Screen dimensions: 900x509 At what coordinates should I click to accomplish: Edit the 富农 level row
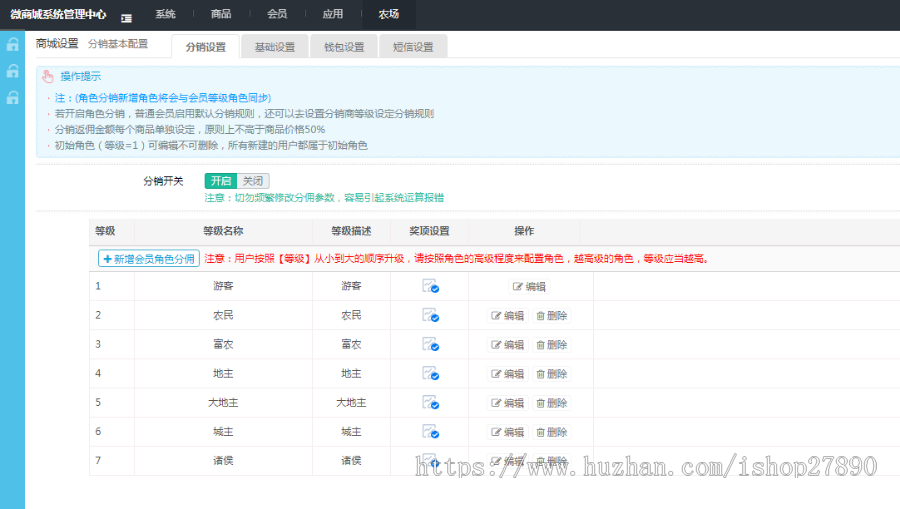click(507, 345)
